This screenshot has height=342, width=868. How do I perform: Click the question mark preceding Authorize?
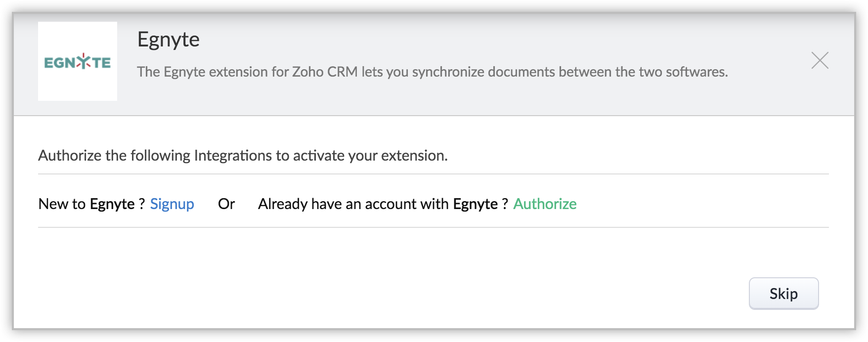click(505, 204)
